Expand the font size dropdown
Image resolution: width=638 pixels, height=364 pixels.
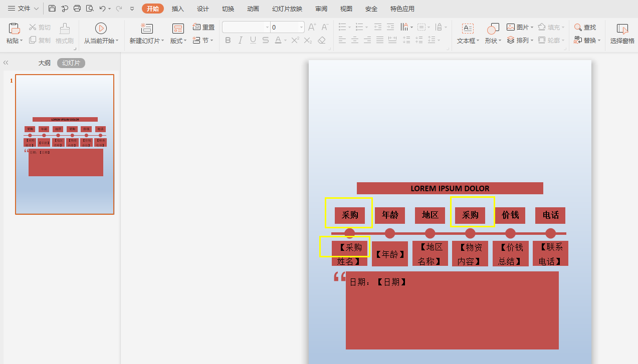click(x=301, y=27)
